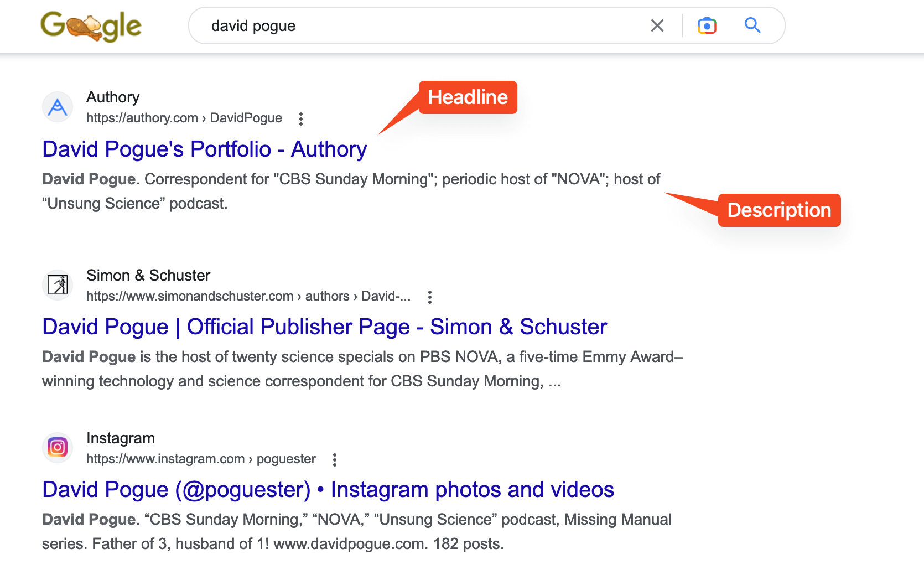Click the authory.com DavidPogue URL
Screen dimensions: 924x580
coord(184,118)
